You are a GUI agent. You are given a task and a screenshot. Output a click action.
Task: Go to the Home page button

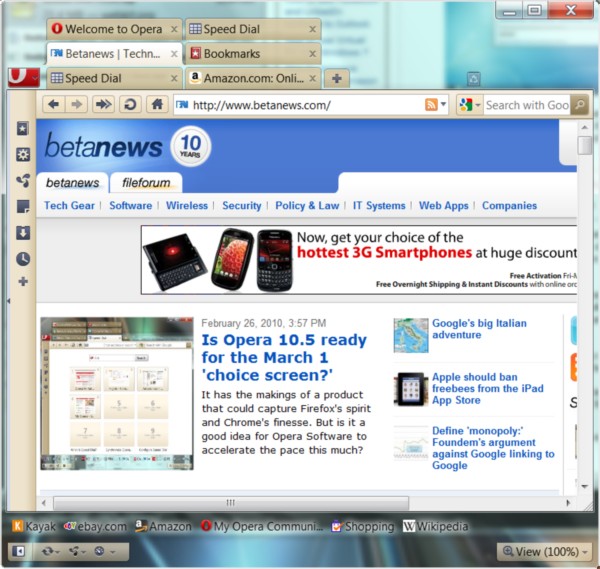coord(157,104)
